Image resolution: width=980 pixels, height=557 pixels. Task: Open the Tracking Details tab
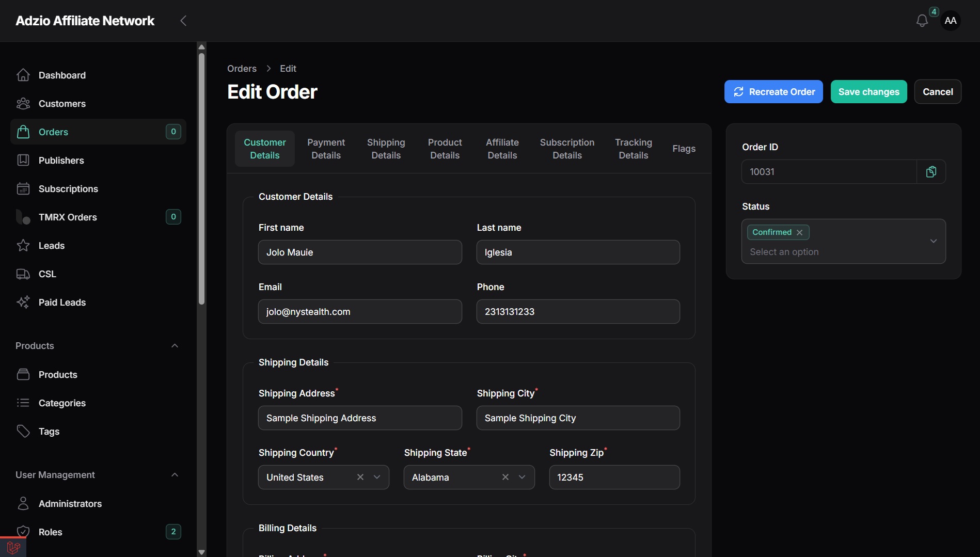[x=633, y=149]
